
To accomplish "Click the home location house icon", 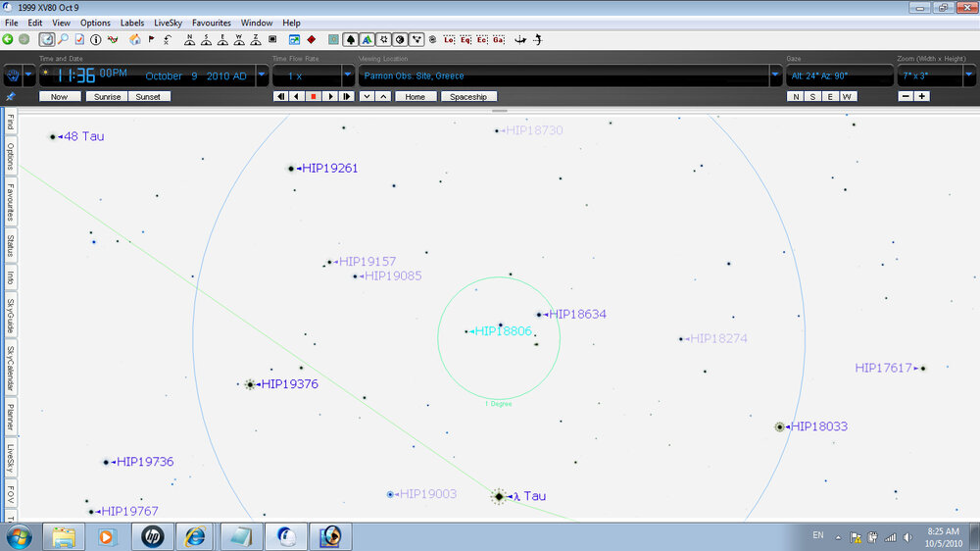I will pos(134,40).
